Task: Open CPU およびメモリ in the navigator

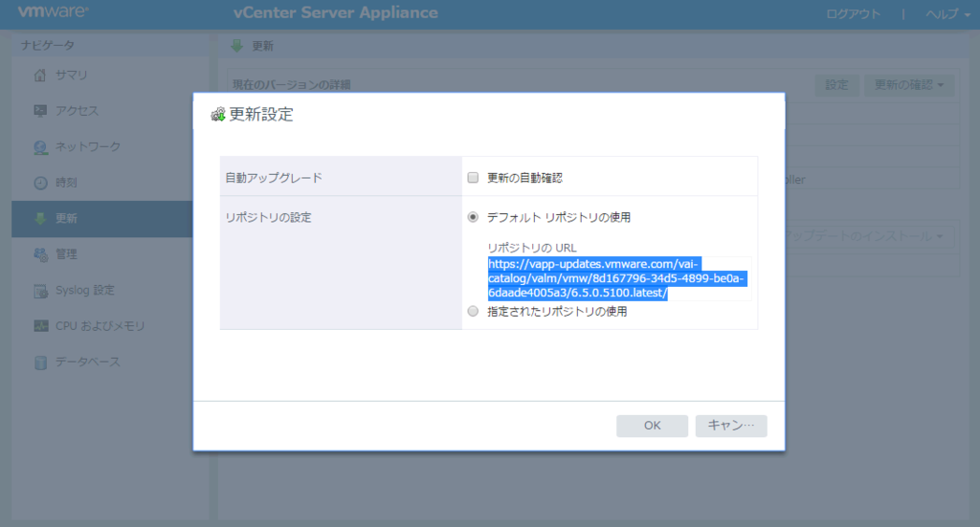Action: [x=100, y=326]
